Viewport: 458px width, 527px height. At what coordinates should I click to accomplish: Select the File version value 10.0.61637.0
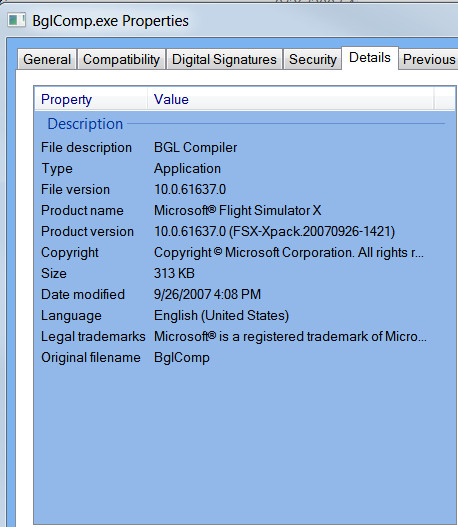coord(190,190)
